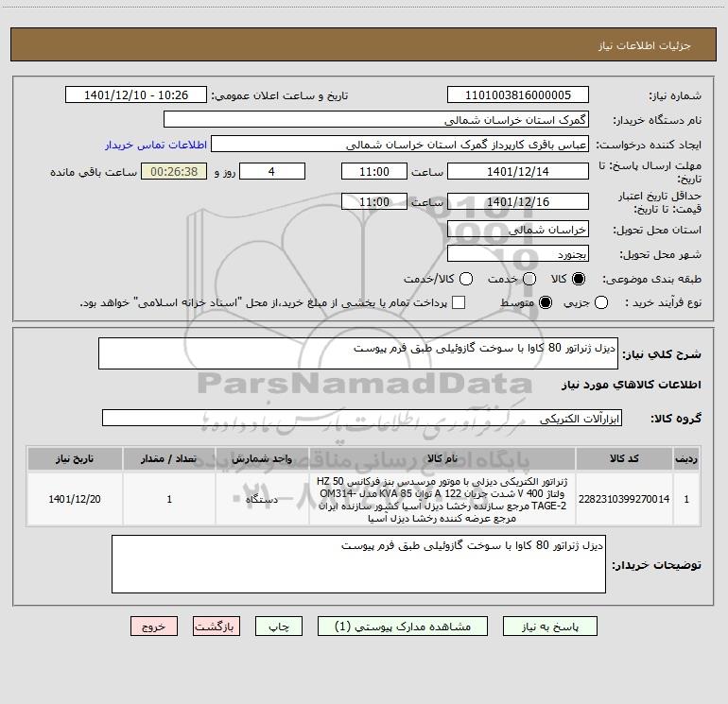Choose جزیی purchase process type
The image size is (728, 704).
(601, 302)
